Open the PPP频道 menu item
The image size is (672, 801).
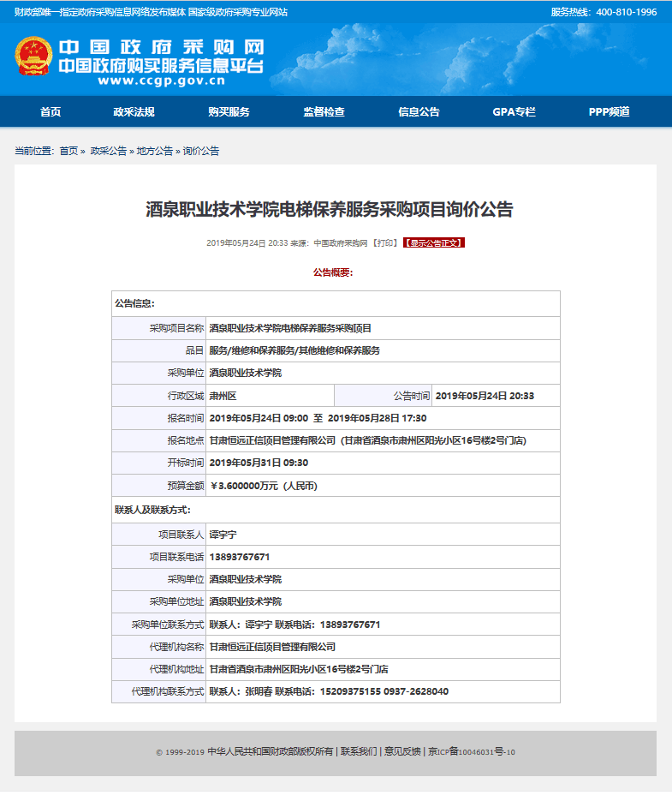click(609, 112)
